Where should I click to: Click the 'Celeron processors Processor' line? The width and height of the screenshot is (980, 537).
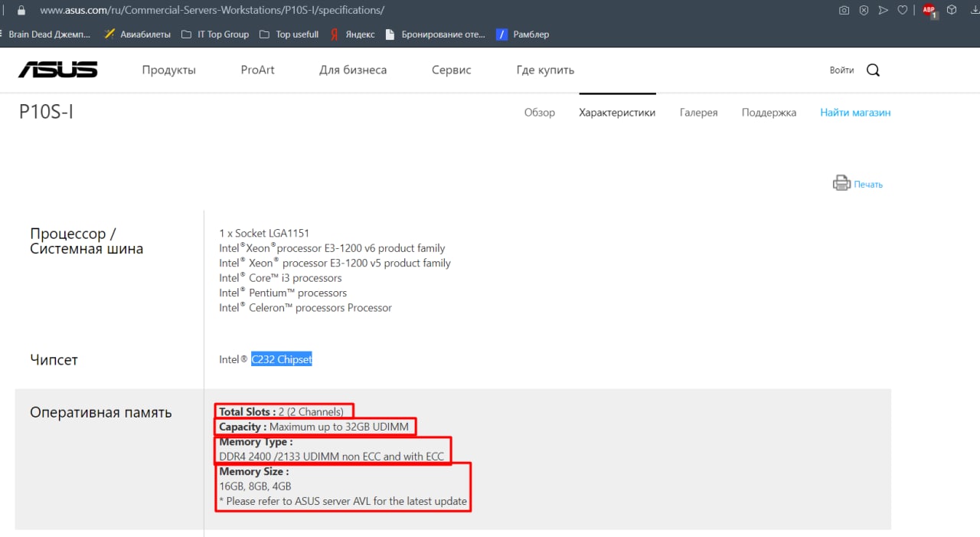(305, 308)
